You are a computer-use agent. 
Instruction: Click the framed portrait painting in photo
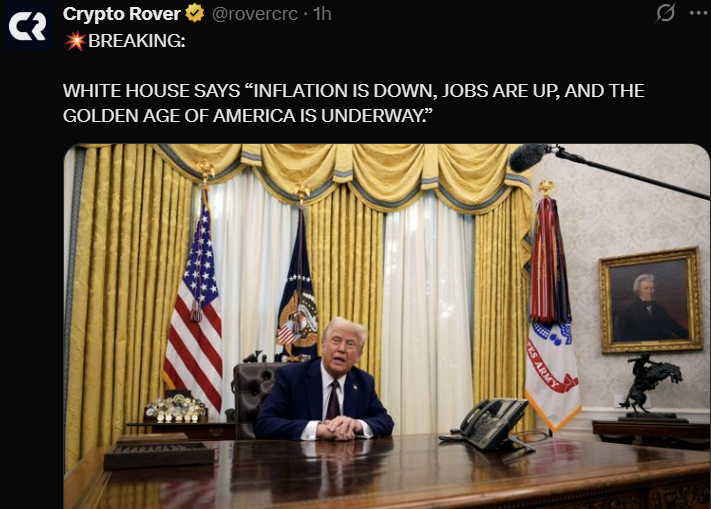click(x=650, y=301)
